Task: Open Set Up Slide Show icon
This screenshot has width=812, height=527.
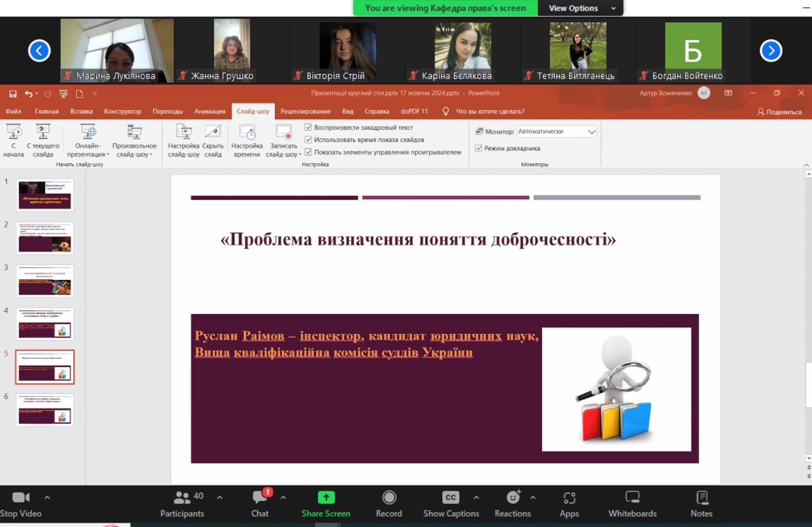Action: pyautogui.click(x=184, y=132)
